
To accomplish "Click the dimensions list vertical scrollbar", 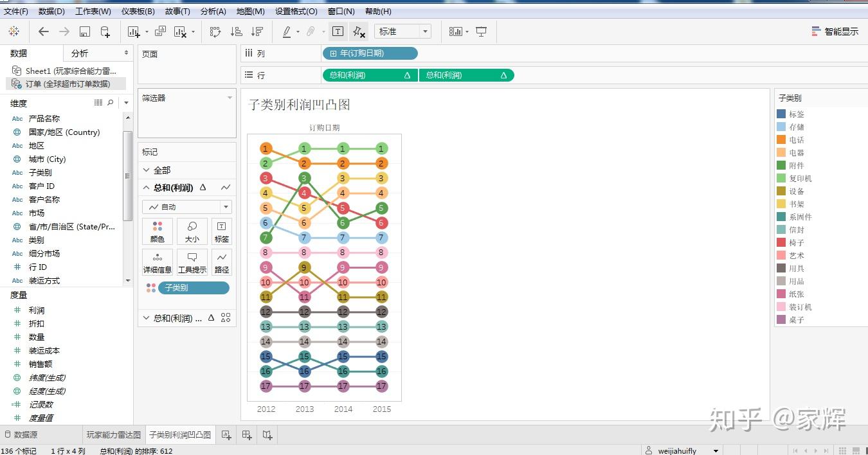I will (127, 175).
